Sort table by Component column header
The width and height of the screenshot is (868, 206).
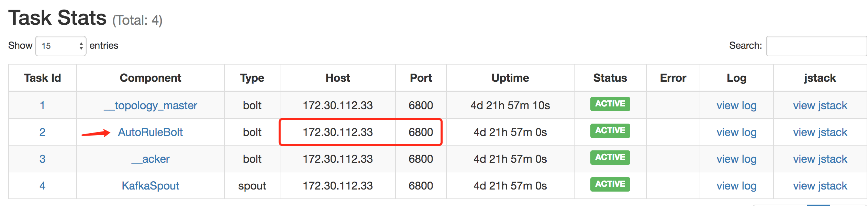[x=150, y=78]
